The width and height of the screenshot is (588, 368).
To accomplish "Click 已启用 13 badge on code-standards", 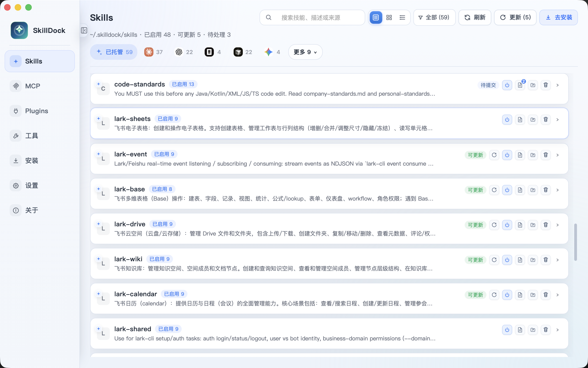I will 183,84.
